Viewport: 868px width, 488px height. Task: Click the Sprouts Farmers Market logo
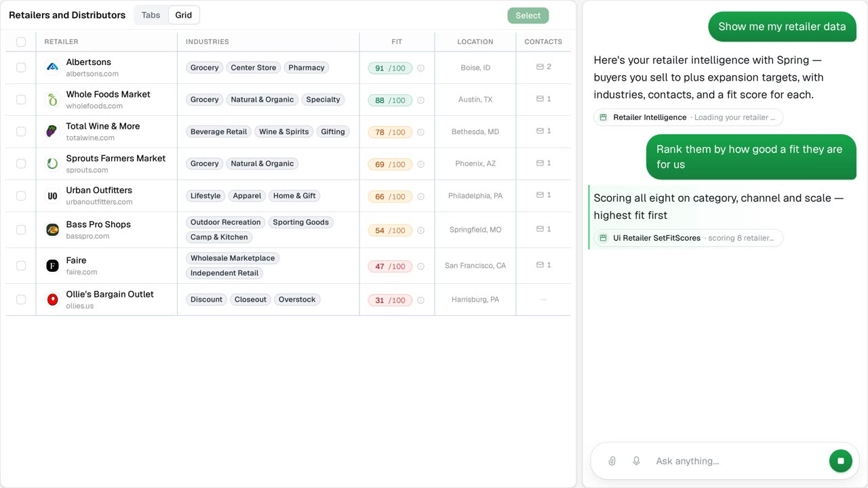(52, 163)
